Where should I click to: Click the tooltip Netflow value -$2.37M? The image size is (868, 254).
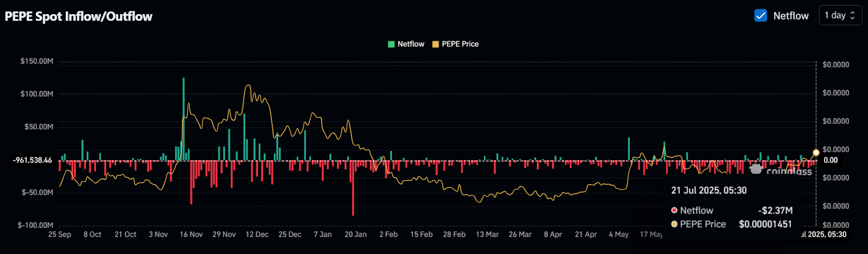coord(775,211)
